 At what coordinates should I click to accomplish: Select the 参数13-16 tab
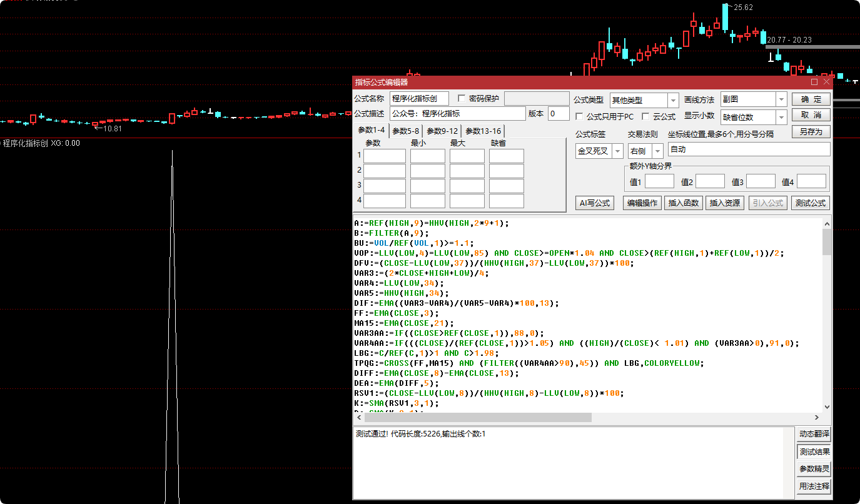point(483,131)
